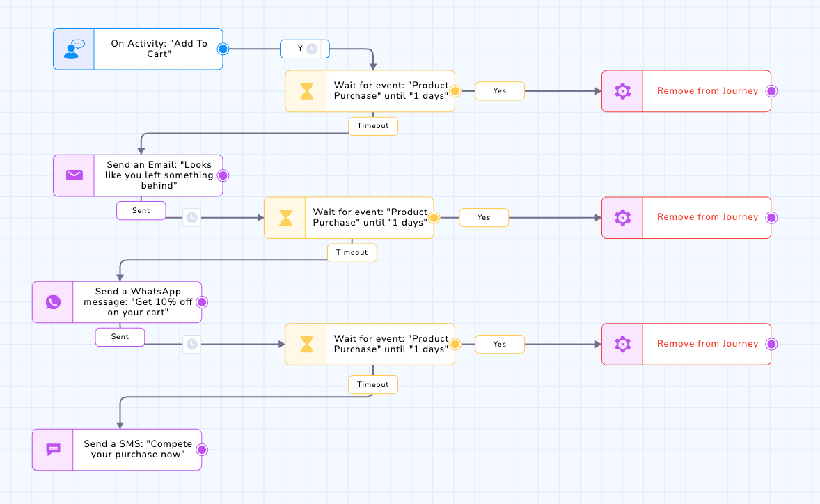The height and width of the screenshot is (504, 820).
Task: Click the WhatsApp phone icon on the message node
Action: tap(53, 302)
